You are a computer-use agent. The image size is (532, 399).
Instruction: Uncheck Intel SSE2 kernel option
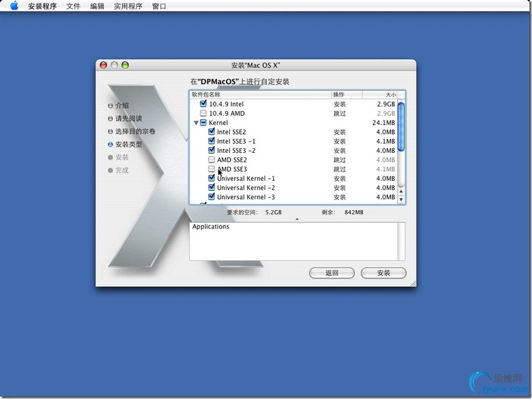[211, 132]
